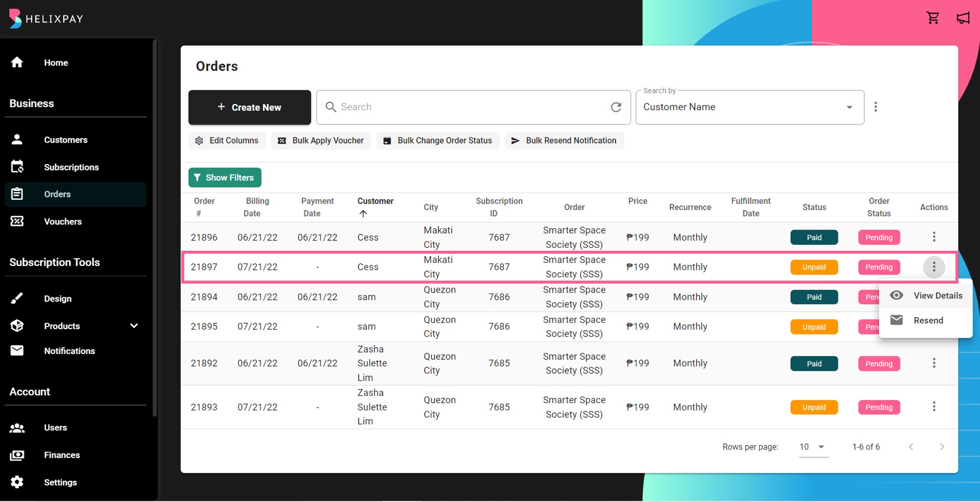Click order number 21895 cell
Screen dimensions: 980x502
[x=204, y=326]
